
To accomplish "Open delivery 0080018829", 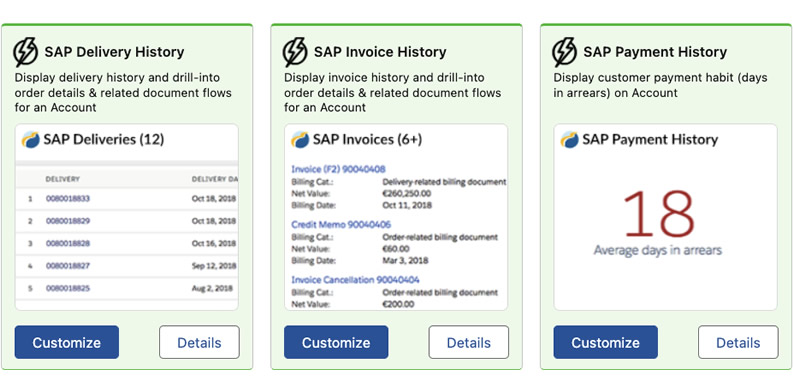I will [x=68, y=221].
